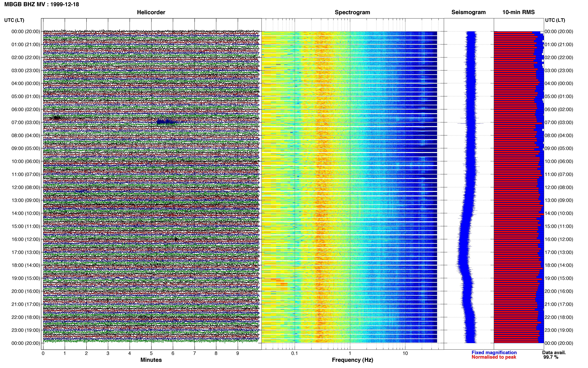Click the '0' tick on the Minutes axis
Image resolution: width=588 pixels, height=368 pixels.
(x=43, y=353)
